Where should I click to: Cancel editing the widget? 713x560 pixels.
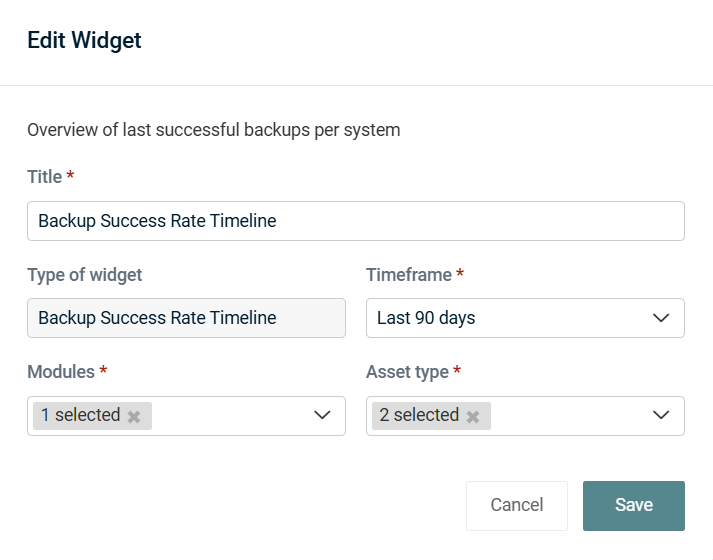point(517,505)
